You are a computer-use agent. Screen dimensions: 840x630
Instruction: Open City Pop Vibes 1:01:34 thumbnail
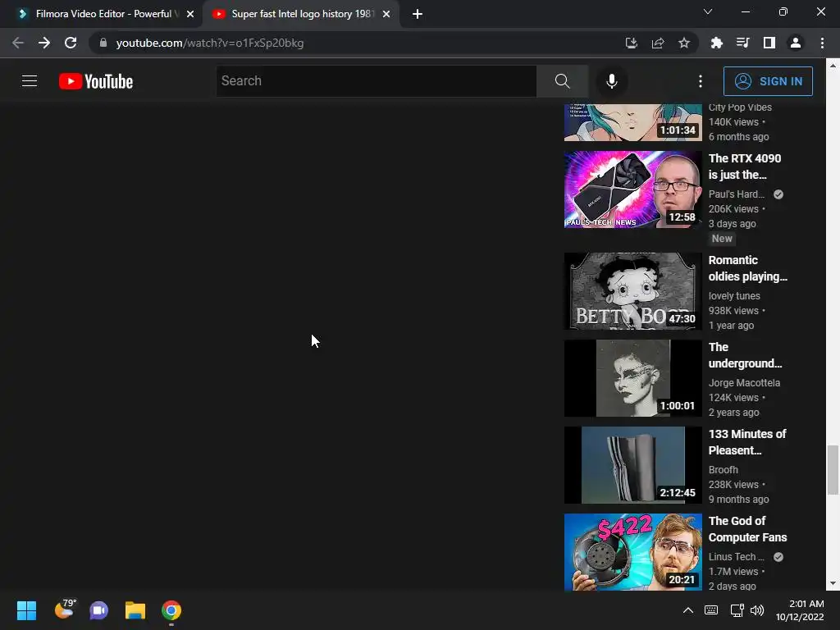632,122
